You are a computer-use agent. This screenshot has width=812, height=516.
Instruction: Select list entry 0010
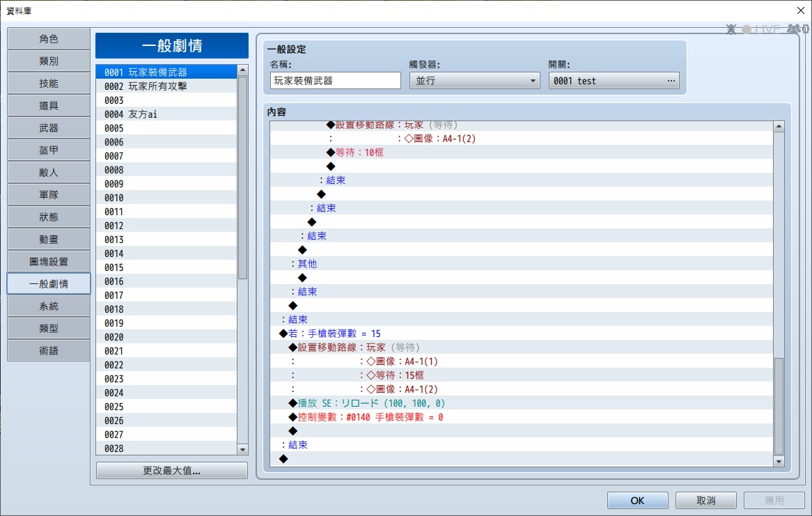pyautogui.click(x=166, y=198)
